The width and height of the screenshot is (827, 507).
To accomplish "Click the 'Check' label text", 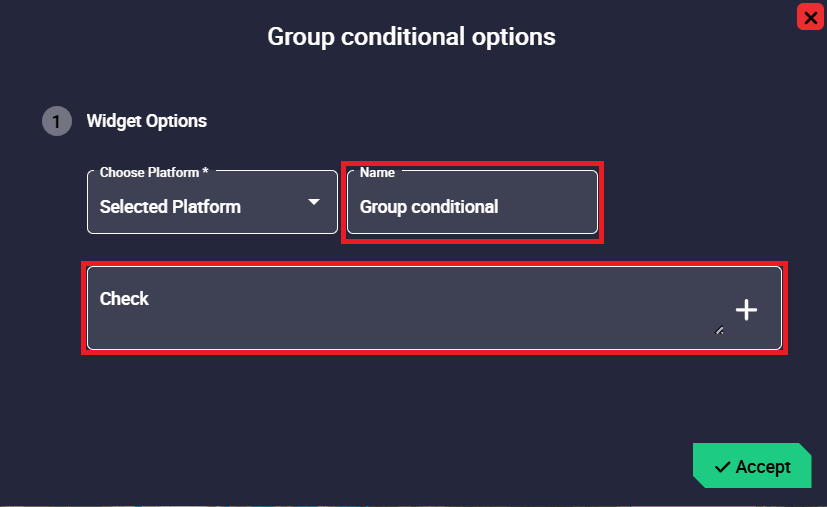I will coord(124,298).
